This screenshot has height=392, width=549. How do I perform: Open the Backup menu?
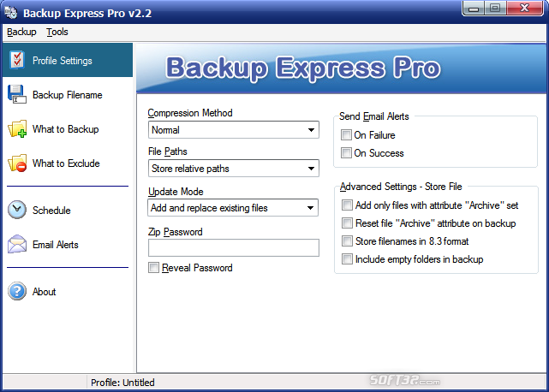click(21, 32)
